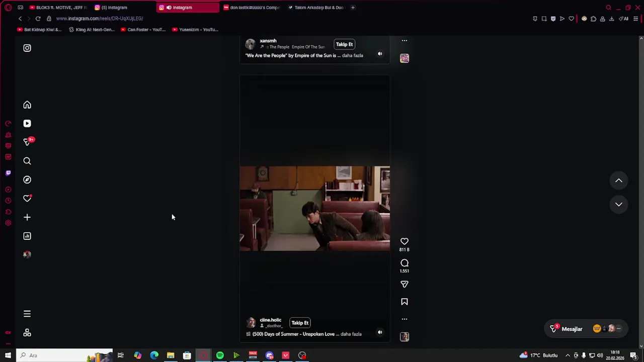Screen dimensions: 644x362
Task: Open the pinboards pin icon in toolbar
Action: [535, 19]
